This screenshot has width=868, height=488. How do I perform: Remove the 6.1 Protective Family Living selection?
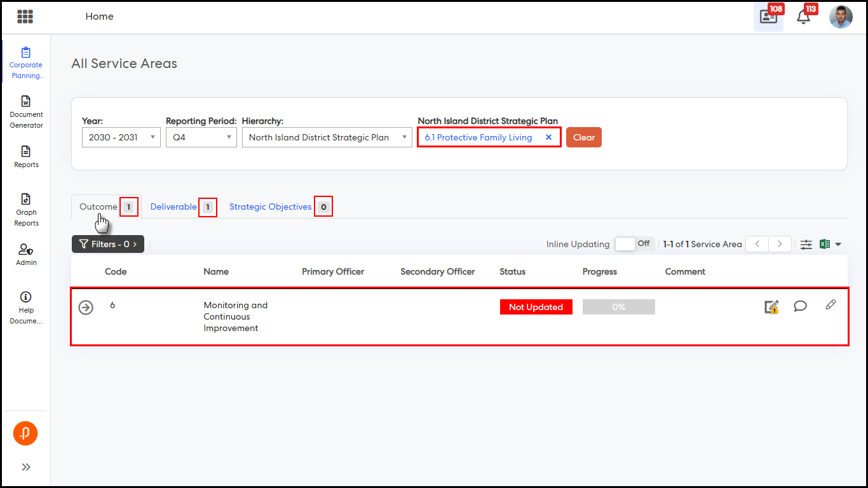pos(548,137)
